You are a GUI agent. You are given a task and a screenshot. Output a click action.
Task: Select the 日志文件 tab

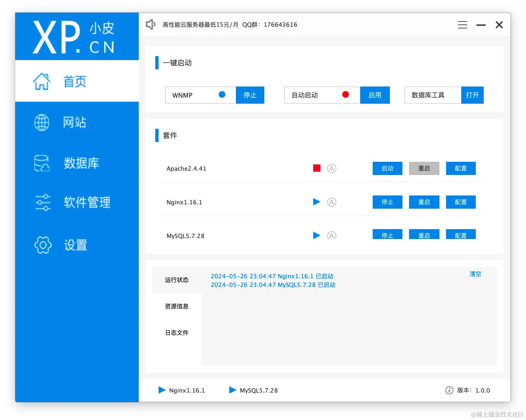click(177, 333)
